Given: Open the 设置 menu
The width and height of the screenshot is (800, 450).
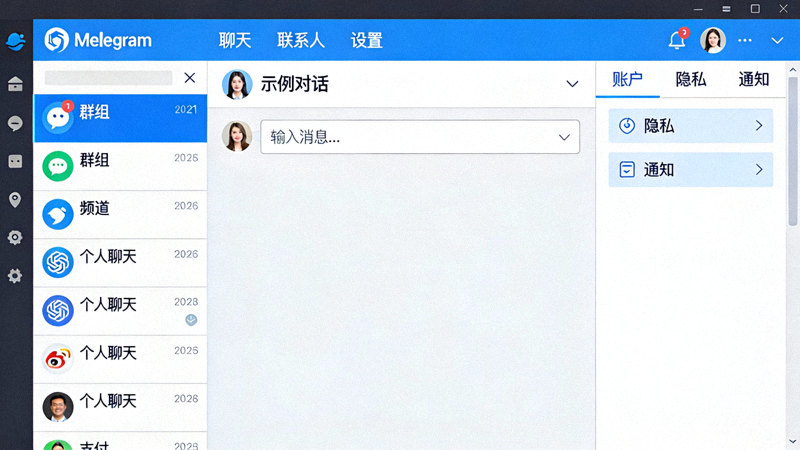Looking at the screenshot, I should [x=366, y=40].
